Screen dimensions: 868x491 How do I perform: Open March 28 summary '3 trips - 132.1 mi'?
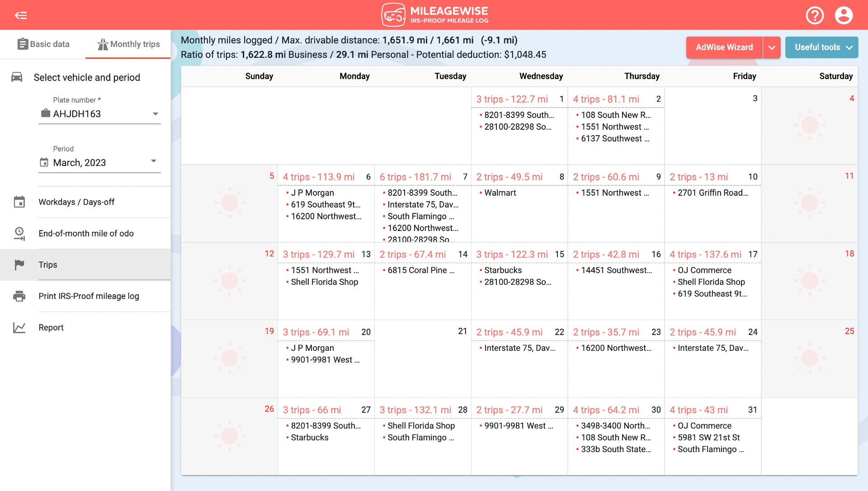tap(415, 410)
